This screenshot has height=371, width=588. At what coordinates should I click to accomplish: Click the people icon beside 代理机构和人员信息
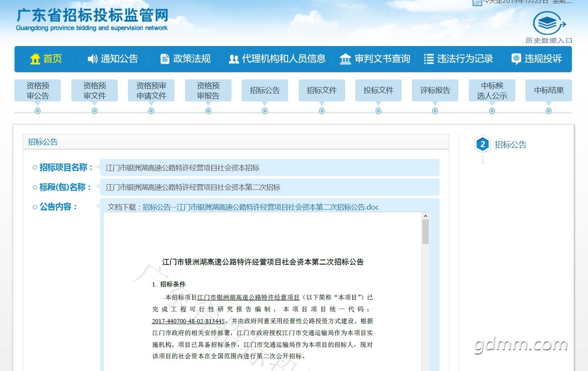(x=234, y=59)
